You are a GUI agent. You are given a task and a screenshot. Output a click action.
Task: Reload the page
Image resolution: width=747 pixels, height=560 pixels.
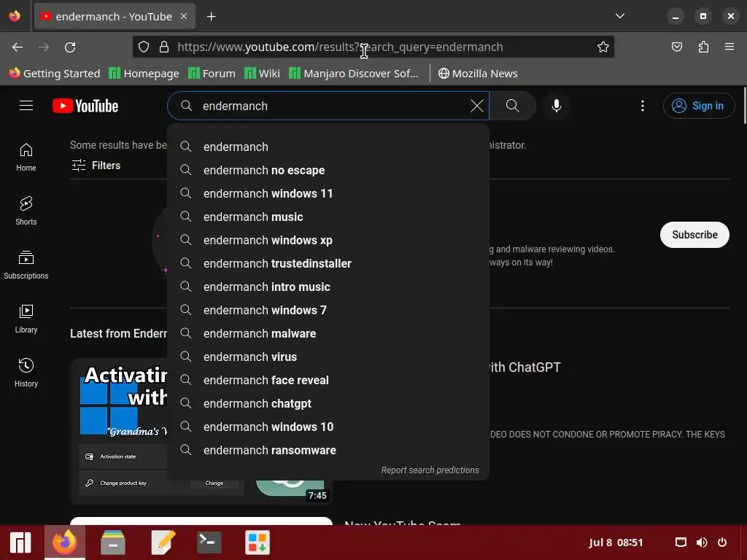[x=70, y=47]
